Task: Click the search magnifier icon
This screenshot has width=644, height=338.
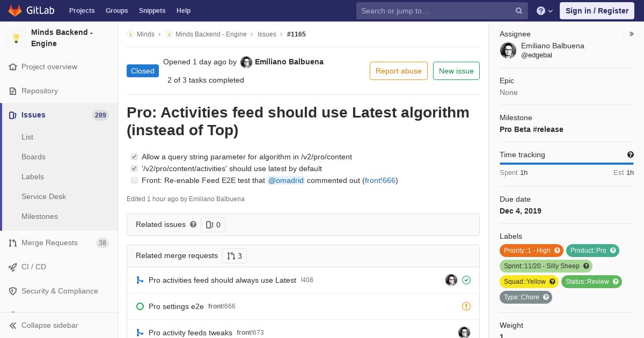Action: coord(519,11)
